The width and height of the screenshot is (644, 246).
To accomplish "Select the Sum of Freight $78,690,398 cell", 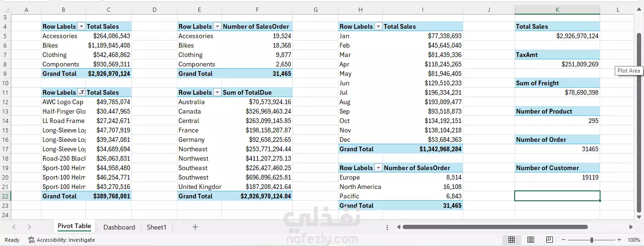I will [x=557, y=92].
